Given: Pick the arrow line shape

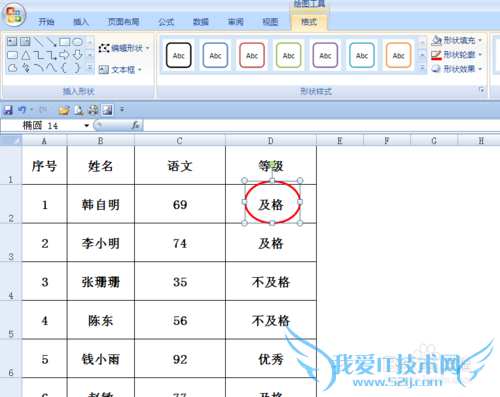Looking at the screenshot, I should (x=51, y=42).
